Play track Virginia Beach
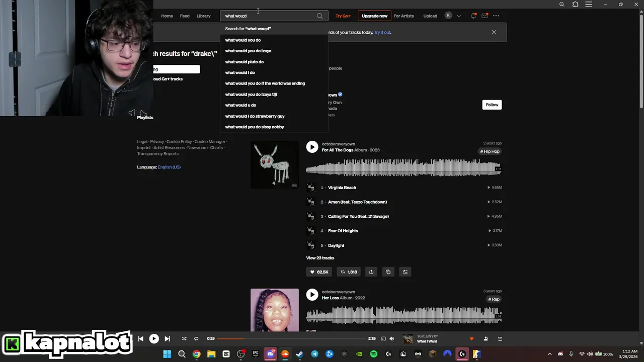 click(342, 188)
